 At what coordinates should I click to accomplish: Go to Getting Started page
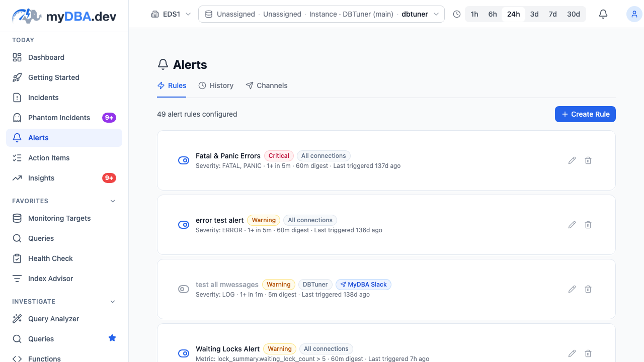64,77
